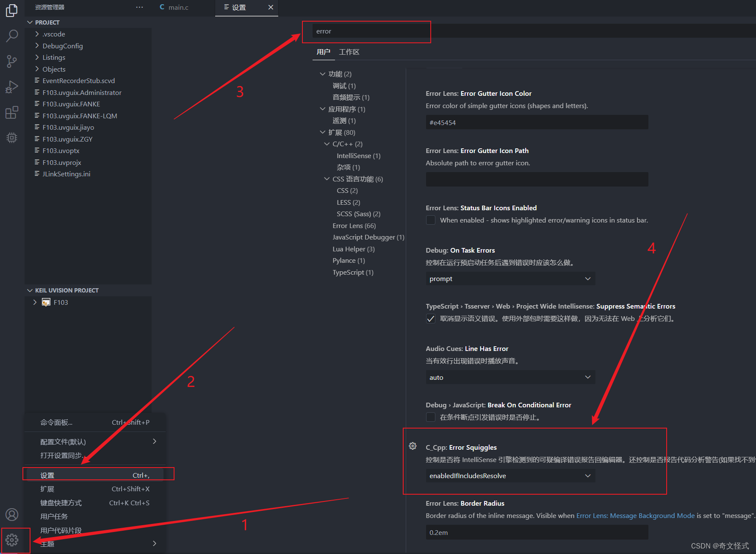Follow Error Lens: Message Background Mode link

point(635,515)
